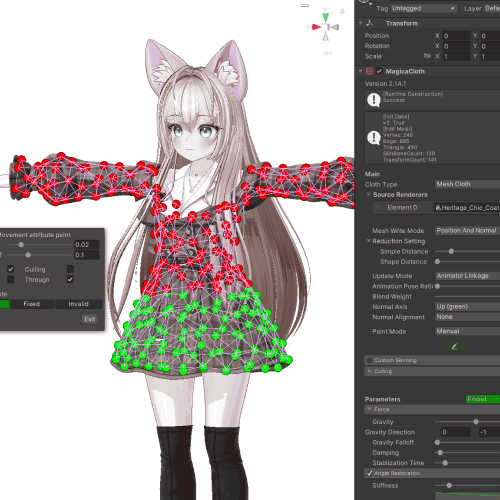This screenshot has height=500, width=500.
Task: Click Exit in movement attribute paint panel
Action: pos(90,319)
